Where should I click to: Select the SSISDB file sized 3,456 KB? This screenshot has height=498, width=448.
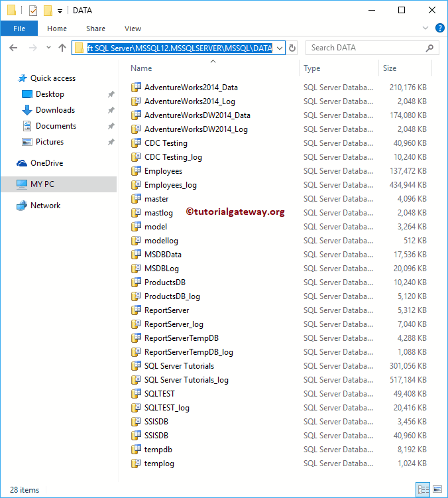point(156,422)
